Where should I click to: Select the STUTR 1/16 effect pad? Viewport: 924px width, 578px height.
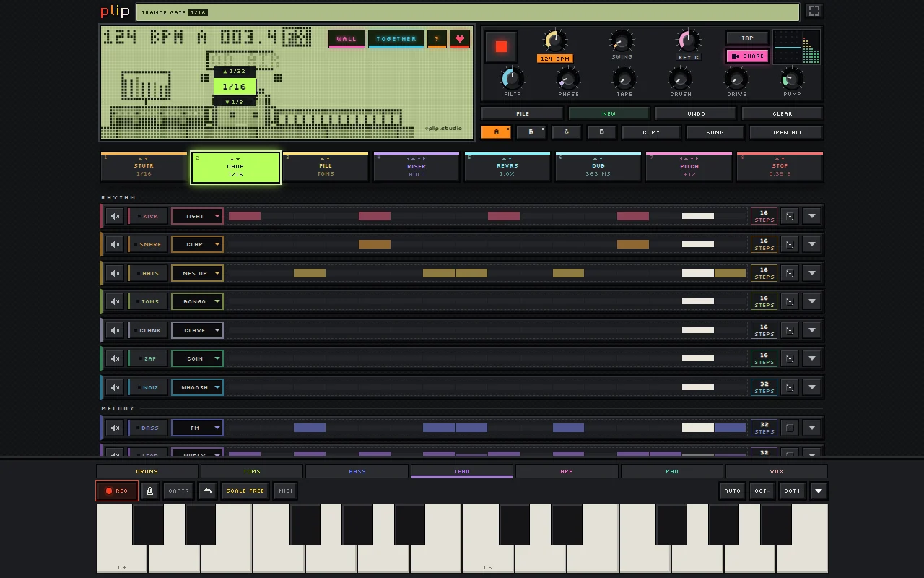pos(144,167)
